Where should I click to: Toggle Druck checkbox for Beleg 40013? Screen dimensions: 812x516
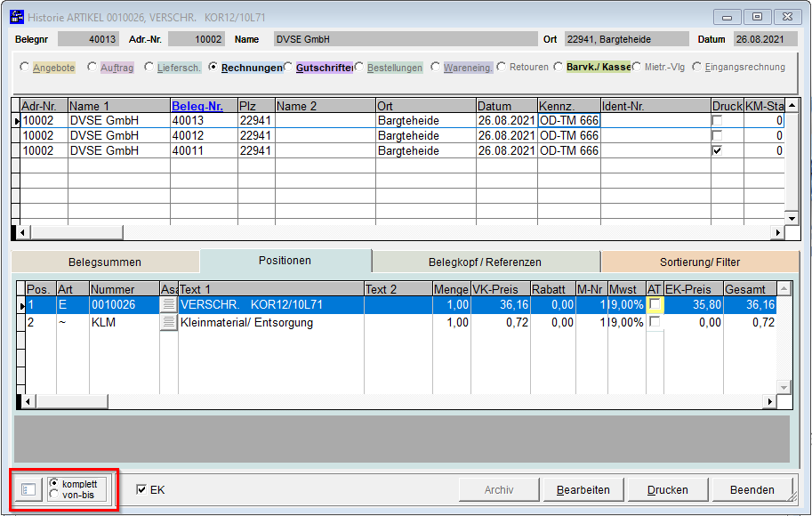[717, 120]
